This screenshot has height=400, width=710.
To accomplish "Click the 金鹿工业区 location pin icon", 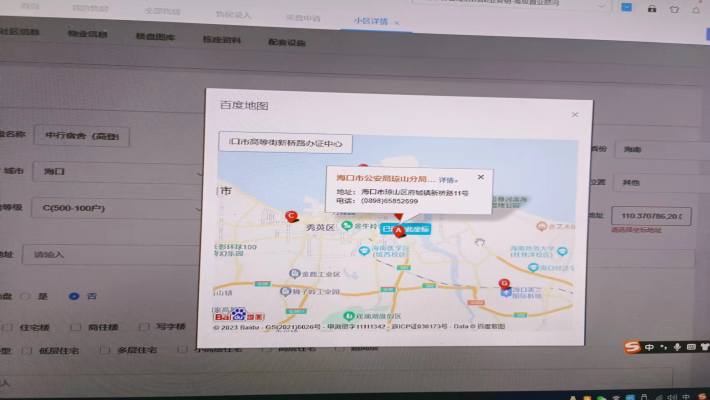I will pos(294,273).
